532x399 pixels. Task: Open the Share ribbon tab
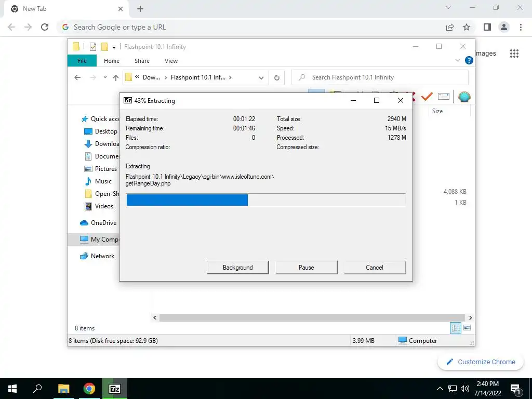pos(142,61)
